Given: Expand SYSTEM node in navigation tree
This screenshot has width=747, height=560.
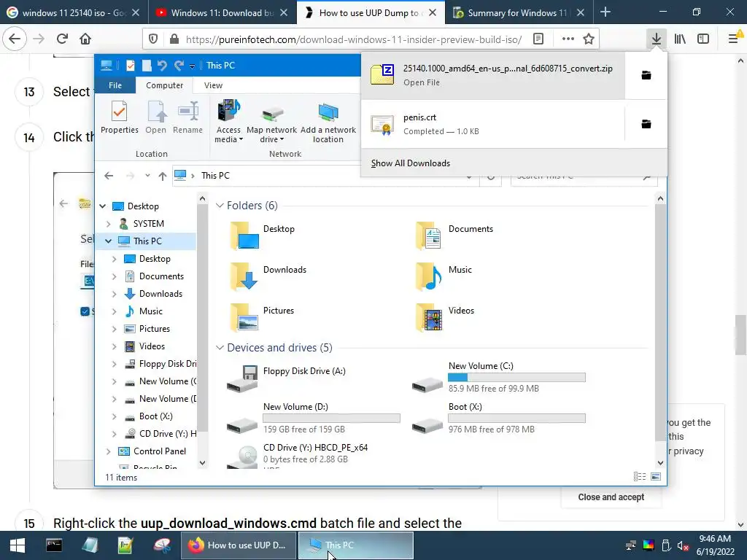Looking at the screenshot, I should point(108,224).
